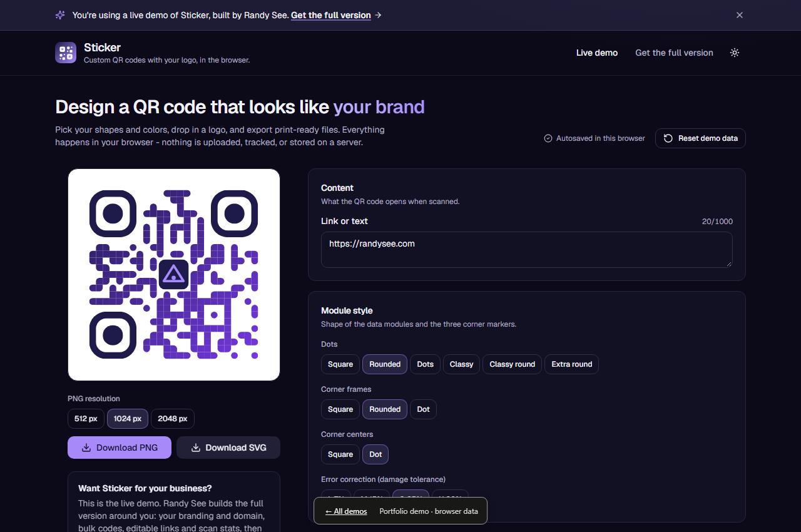Click the Autosaved in this browser text
The height and width of the screenshot is (532, 801).
(601, 138)
